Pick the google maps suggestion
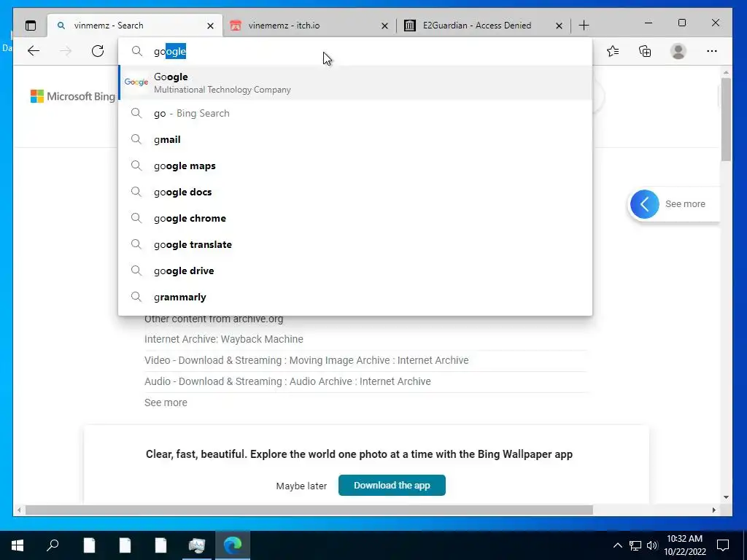The height and width of the screenshot is (560, 747). click(x=355, y=166)
